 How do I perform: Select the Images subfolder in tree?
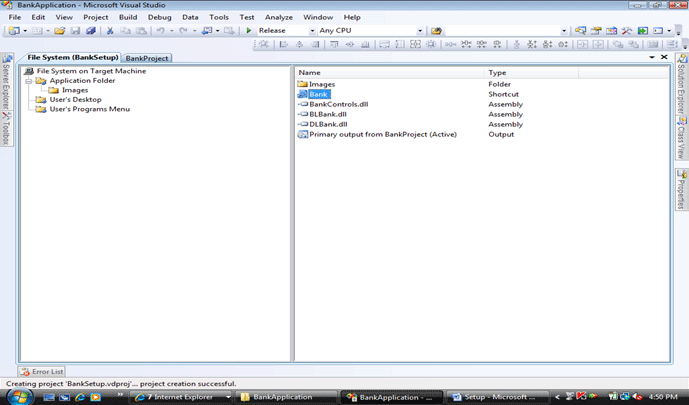[x=75, y=90]
